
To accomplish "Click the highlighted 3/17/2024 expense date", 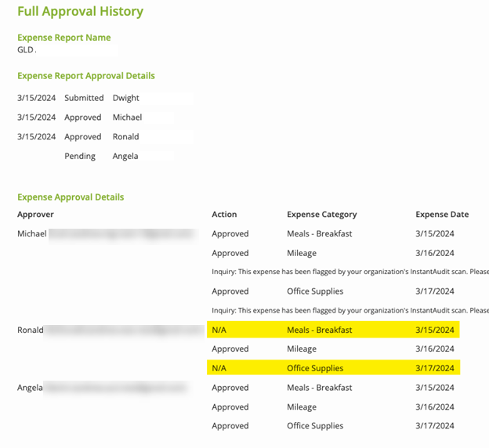I will pyautogui.click(x=435, y=368).
